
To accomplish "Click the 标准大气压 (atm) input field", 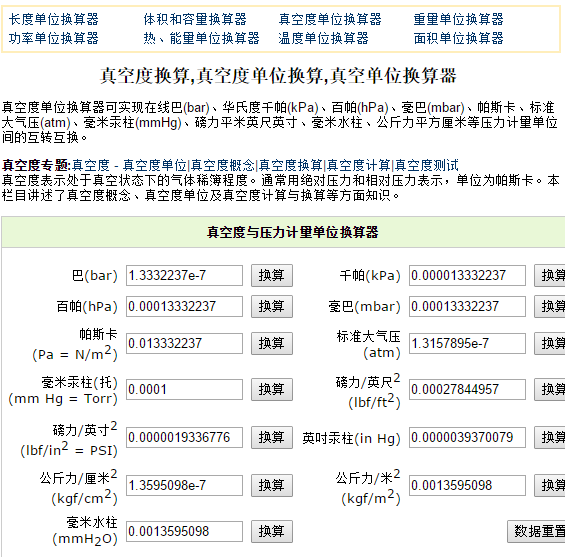I will tap(467, 344).
